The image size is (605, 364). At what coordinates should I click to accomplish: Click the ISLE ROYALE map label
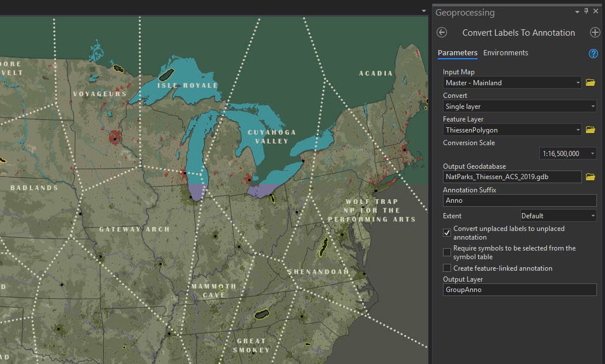coord(188,85)
